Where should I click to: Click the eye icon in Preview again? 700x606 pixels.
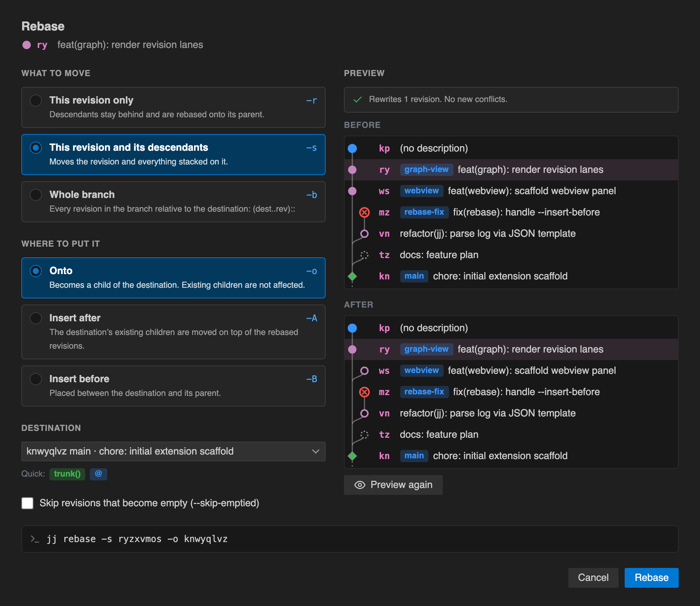(x=360, y=485)
